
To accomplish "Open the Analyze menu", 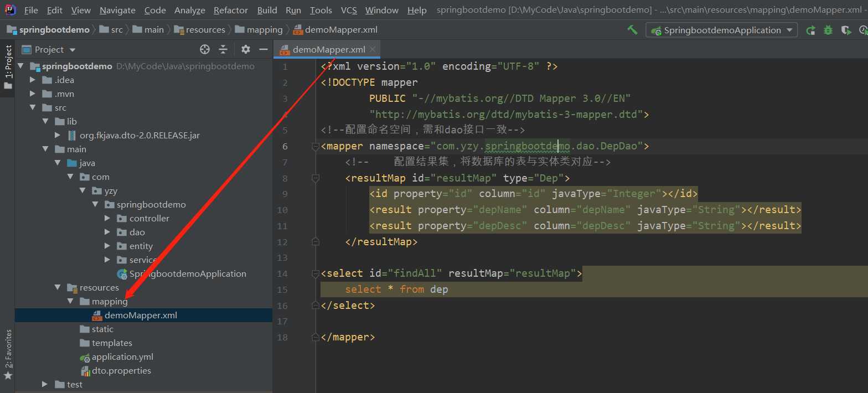I will point(189,10).
